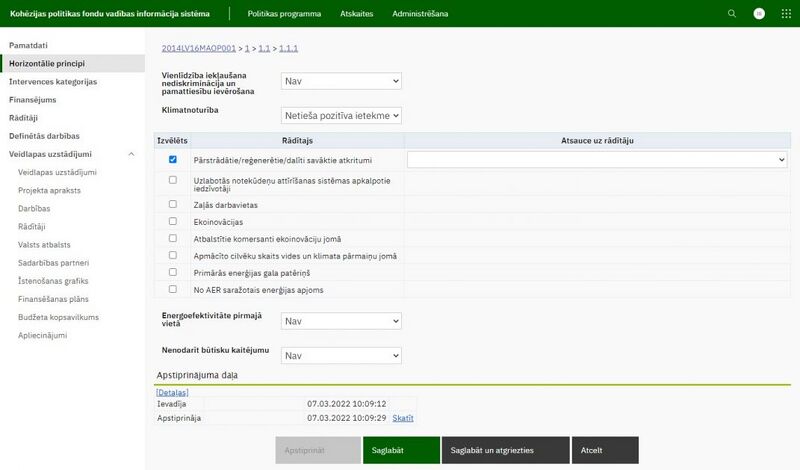The width and height of the screenshot is (800, 470).
Task: Click the Apstiprinājuma daļa heading
Action: (197, 375)
